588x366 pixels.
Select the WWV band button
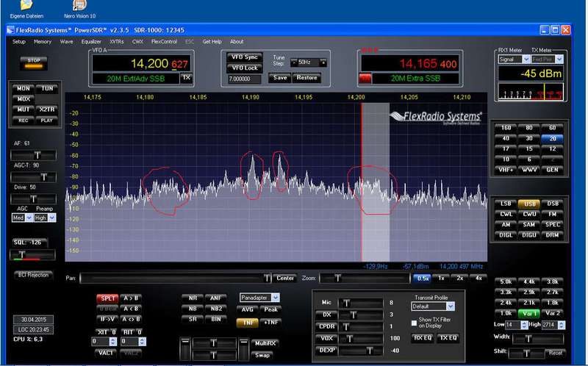[529, 170]
